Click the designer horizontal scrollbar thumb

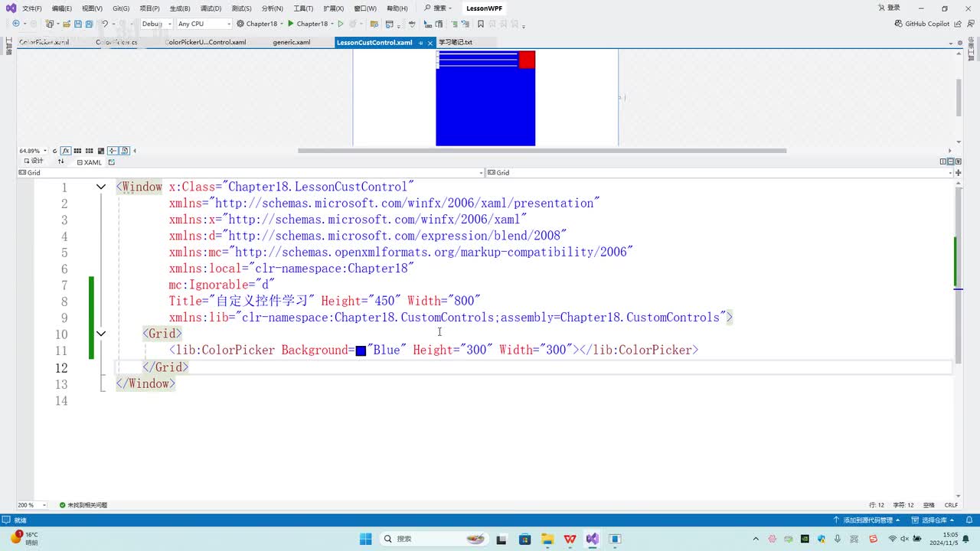[542, 151]
